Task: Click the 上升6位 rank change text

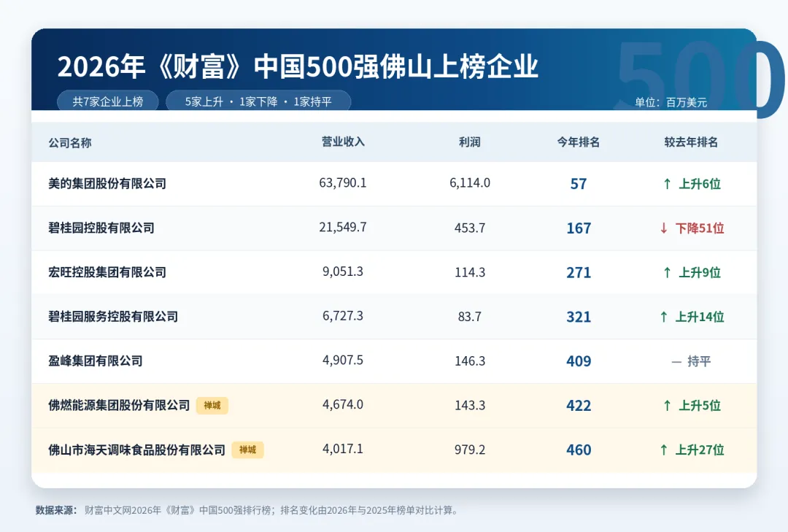Action: [700, 184]
